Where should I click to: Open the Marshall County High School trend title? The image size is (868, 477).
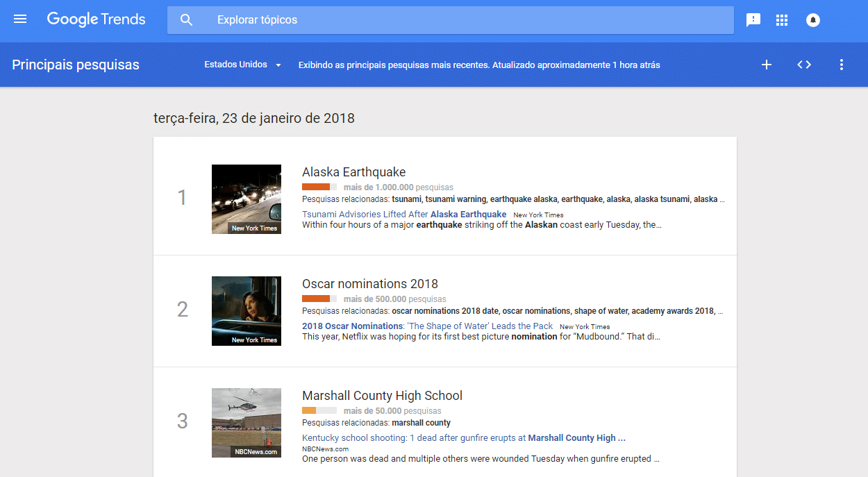(382, 396)
